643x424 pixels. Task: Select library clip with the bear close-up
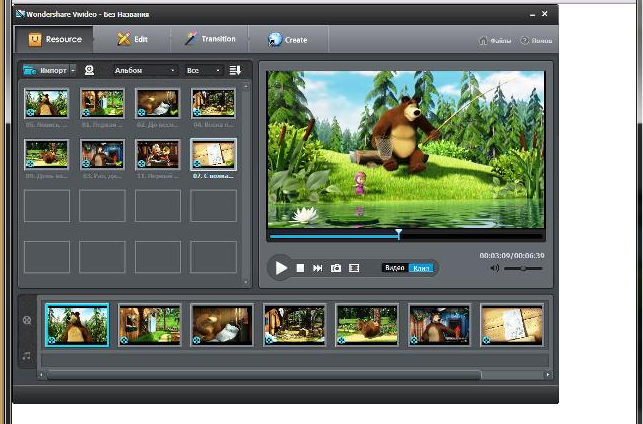[46, 103]
